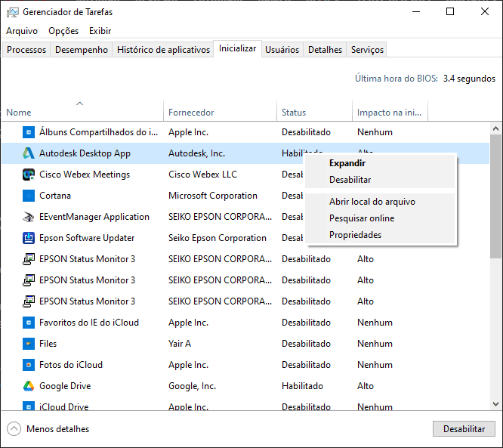Click the Autodesk Desktop App icon

click(29, 153)
